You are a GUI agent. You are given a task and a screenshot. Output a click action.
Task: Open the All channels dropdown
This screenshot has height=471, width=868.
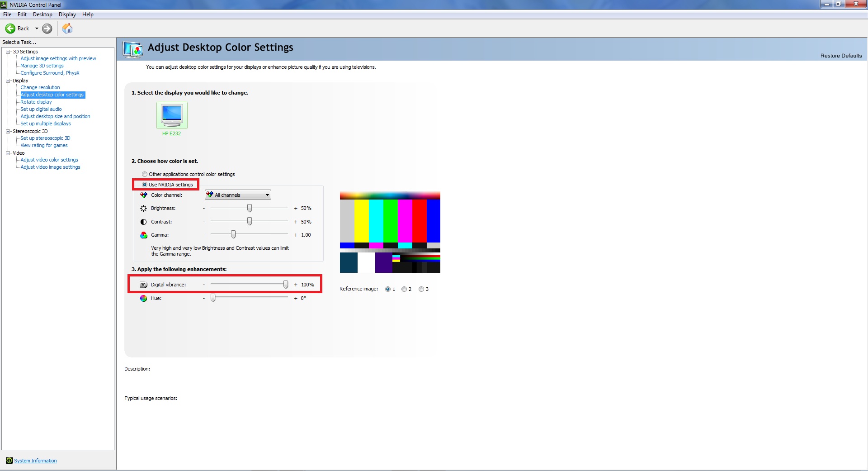point(238,195)
